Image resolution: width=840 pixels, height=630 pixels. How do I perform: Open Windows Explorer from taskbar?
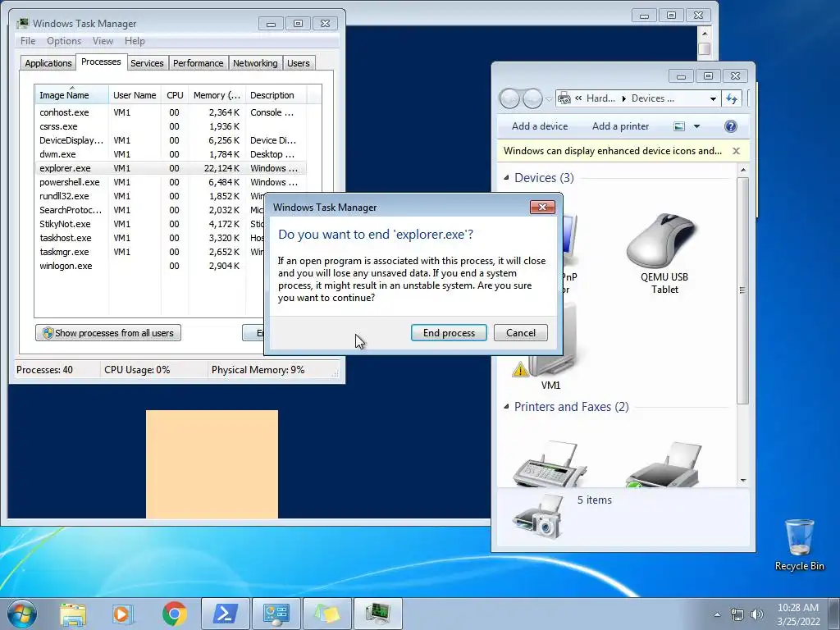(x=73, y=614)
